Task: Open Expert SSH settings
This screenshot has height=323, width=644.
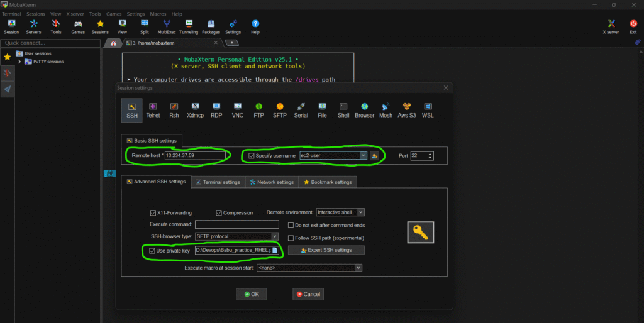Action: point(326,250)
